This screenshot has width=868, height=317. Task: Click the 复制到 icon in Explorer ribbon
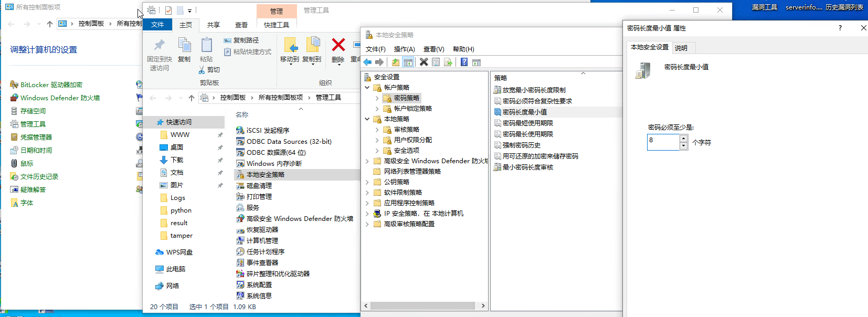(312, 45)
